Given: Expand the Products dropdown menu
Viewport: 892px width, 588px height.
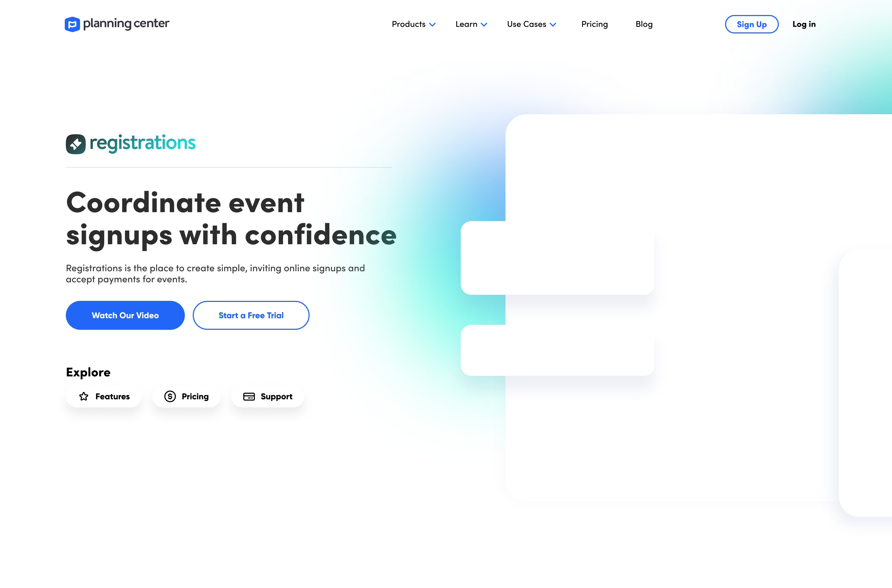Looking at the screenshot, I should pyautogui.click(x=414, y=24).
